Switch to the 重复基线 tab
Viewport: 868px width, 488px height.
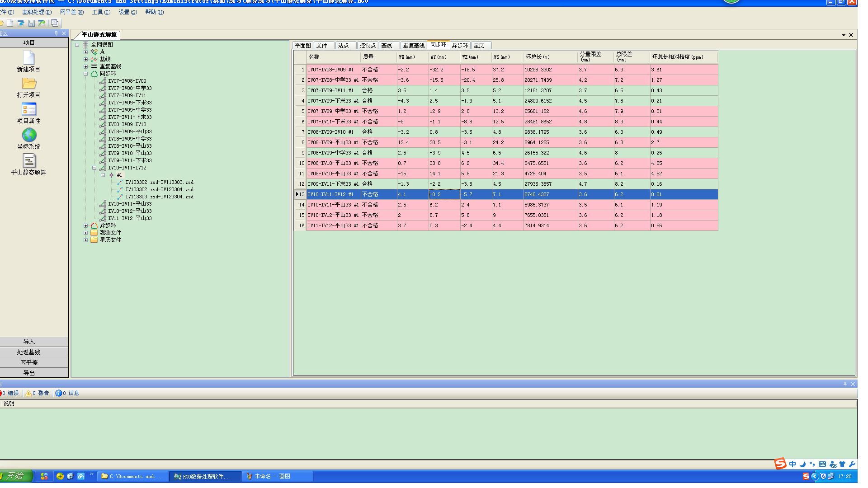(414, 45)
